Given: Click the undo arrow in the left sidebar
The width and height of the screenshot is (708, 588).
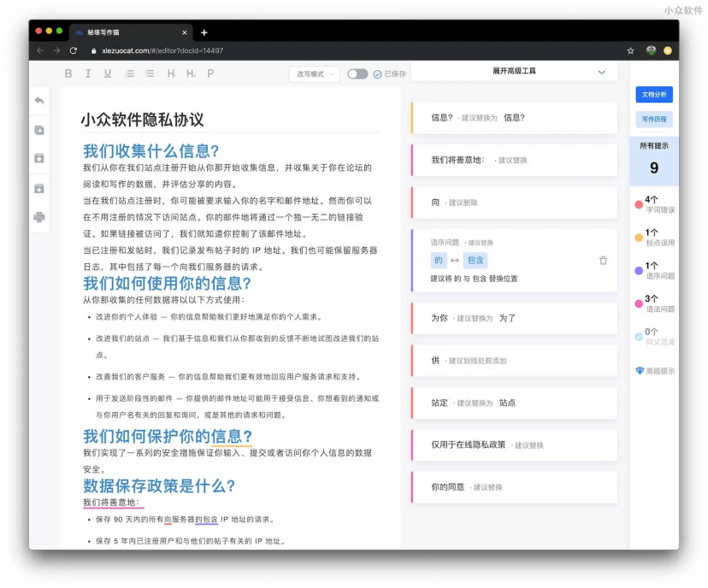Looking at the screenshot, I should 38,101.
